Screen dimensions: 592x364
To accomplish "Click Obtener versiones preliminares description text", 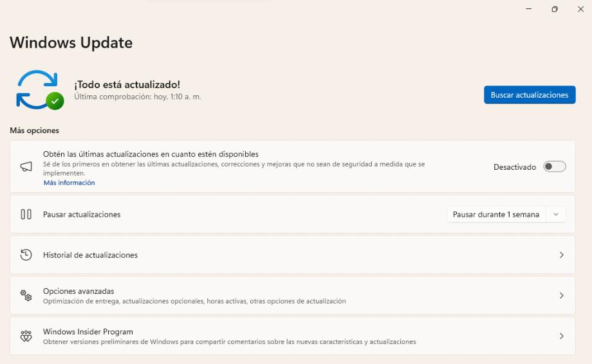I will pyautogui.click(x=230, y=341).
